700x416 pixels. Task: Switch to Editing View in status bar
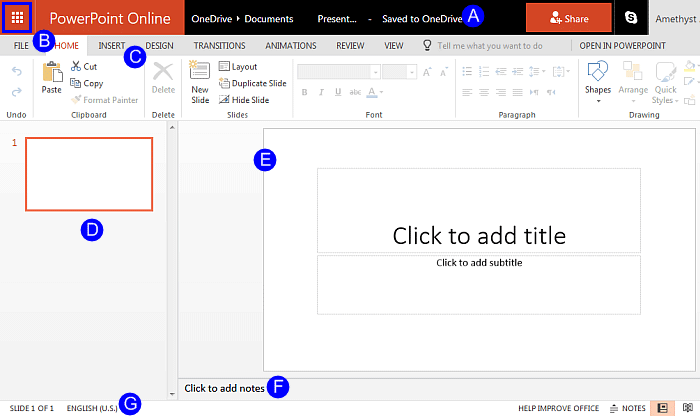(662, 408)
